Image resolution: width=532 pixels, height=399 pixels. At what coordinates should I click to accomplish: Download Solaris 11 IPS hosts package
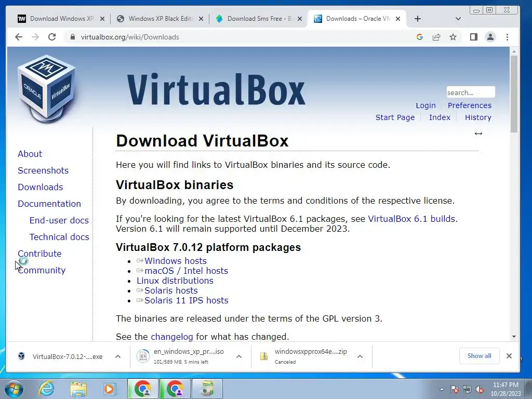pos(187,300)
